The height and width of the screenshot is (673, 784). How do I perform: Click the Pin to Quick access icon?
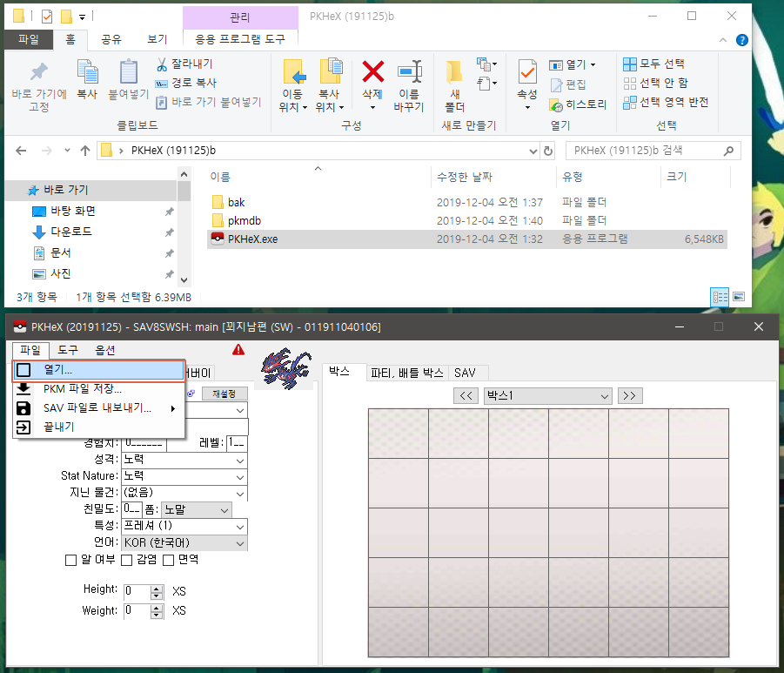click(x=38, y=71)
